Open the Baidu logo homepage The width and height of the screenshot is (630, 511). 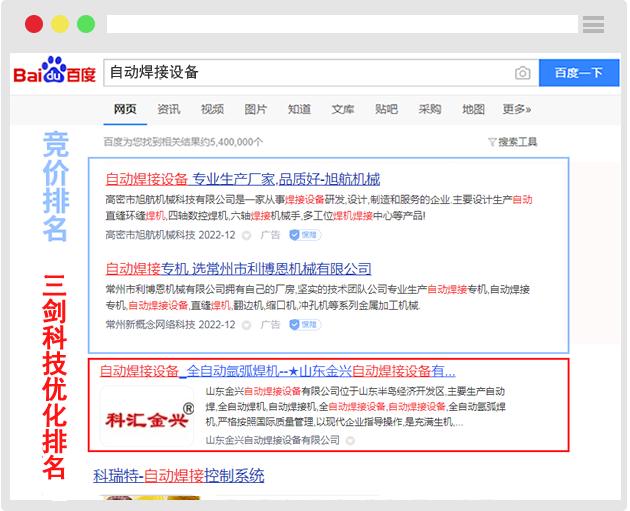click(x=55, y=71)
